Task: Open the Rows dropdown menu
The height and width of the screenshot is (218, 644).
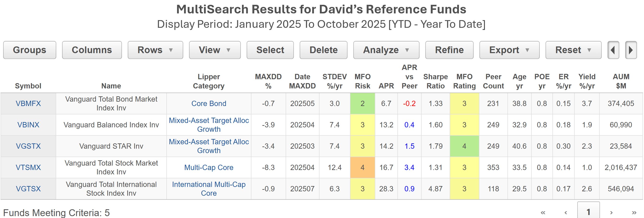Action: point(155,50)
